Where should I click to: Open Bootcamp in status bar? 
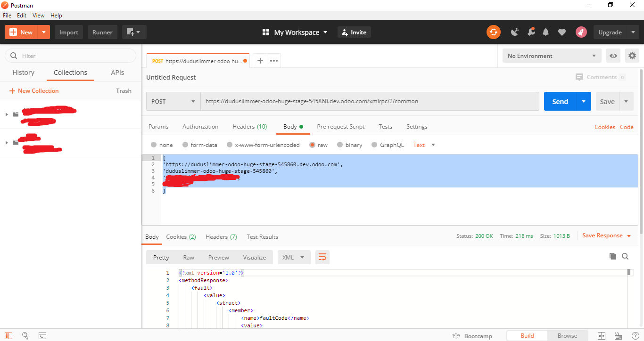pos(472,336)
